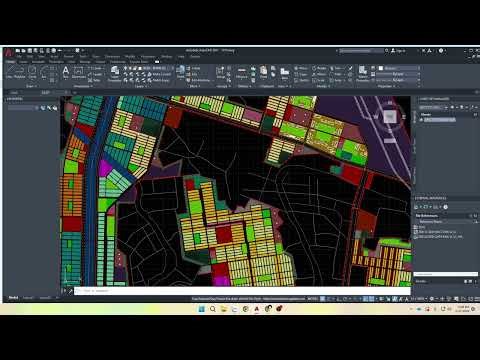The width and height of the screenshot is (480, 360).
Task: Switch to the Express Tools ribbon tab
Action: [x=139, y=62]
